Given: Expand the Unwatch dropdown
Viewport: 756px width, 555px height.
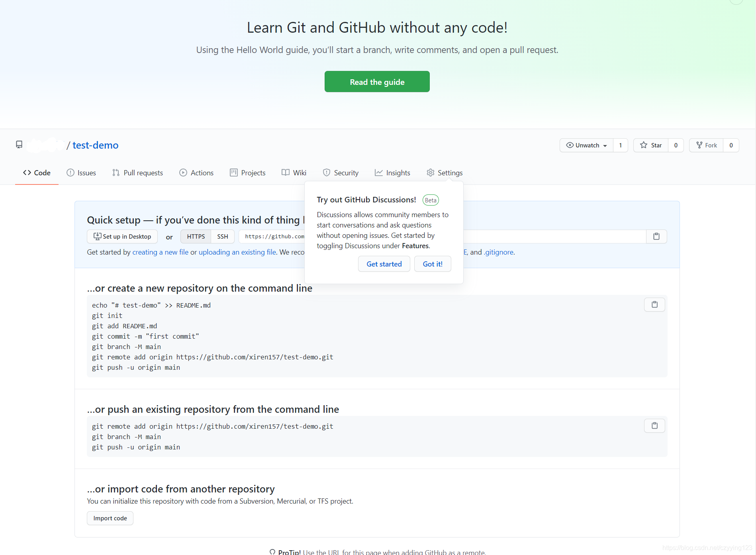Looking at the screenshot, I should pyautogui.click(x=587, y=145).
